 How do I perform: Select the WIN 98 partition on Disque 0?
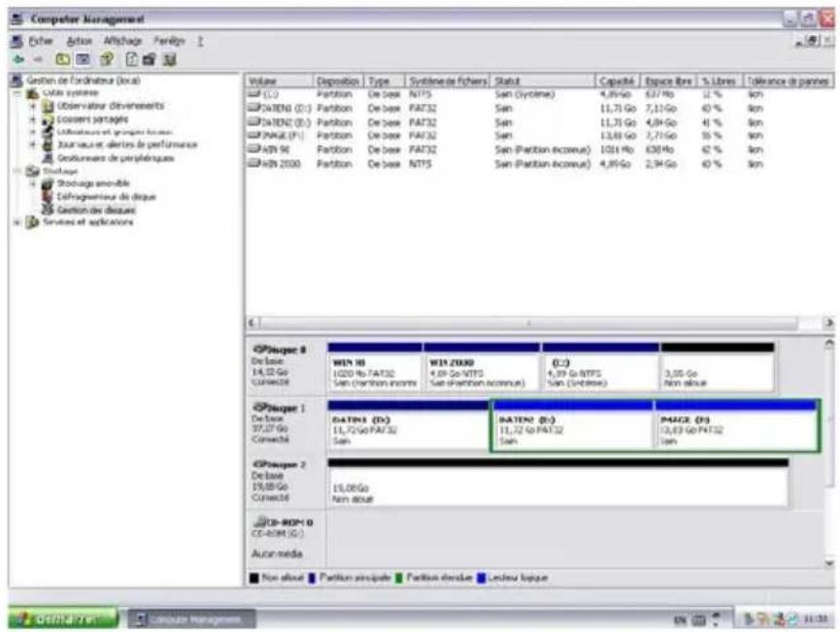(x=375, y=367)
